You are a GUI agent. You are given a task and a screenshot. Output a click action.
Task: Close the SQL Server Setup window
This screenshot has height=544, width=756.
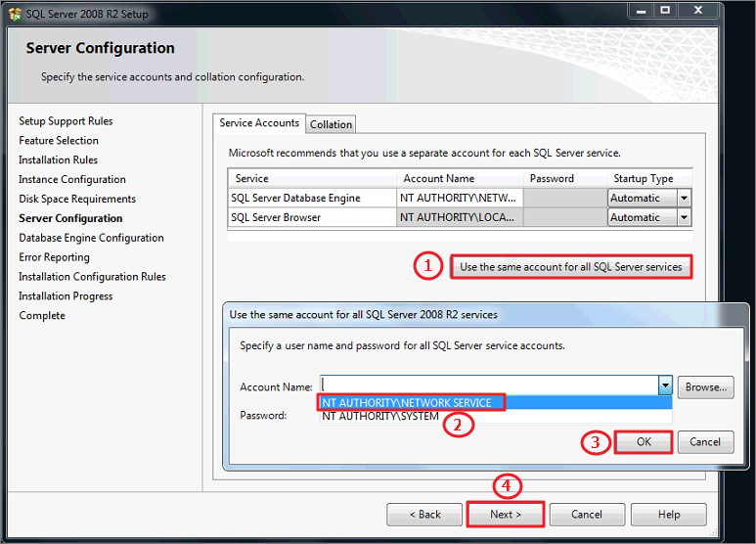698,11
